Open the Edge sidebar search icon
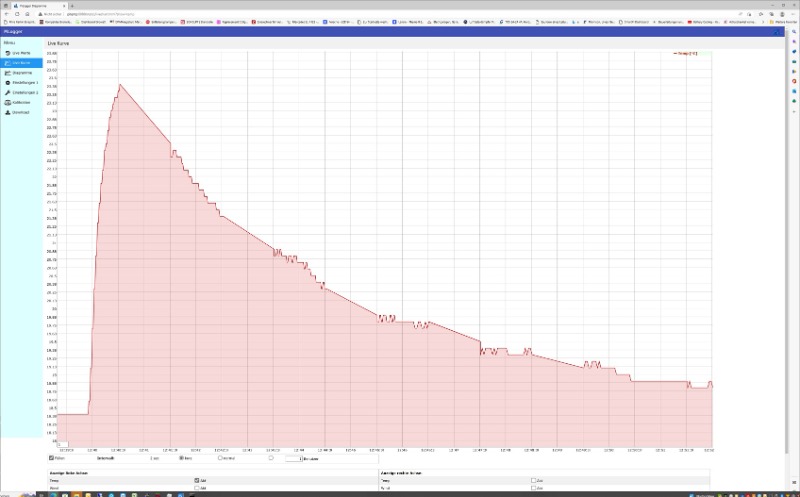 tap(791, 34)
